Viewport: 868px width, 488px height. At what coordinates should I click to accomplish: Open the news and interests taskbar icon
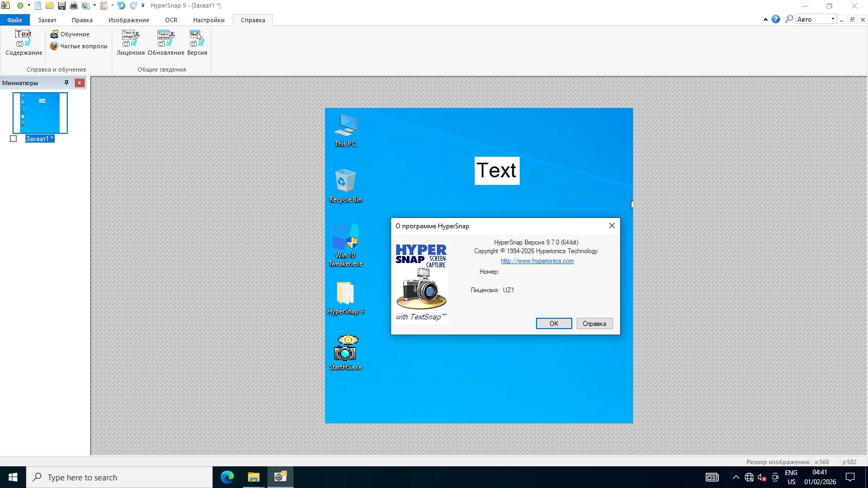[712, 477]
